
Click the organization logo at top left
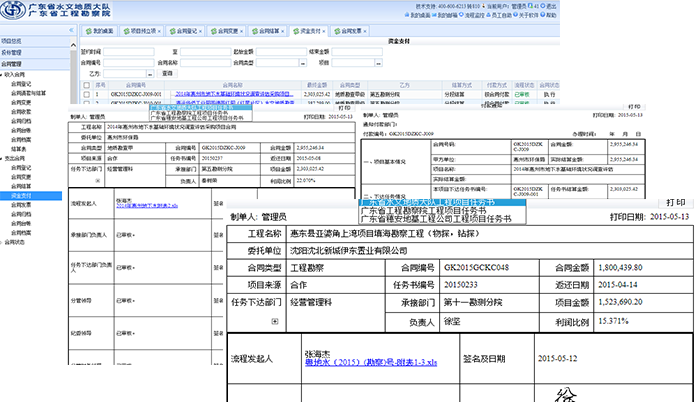click(13, 10)
